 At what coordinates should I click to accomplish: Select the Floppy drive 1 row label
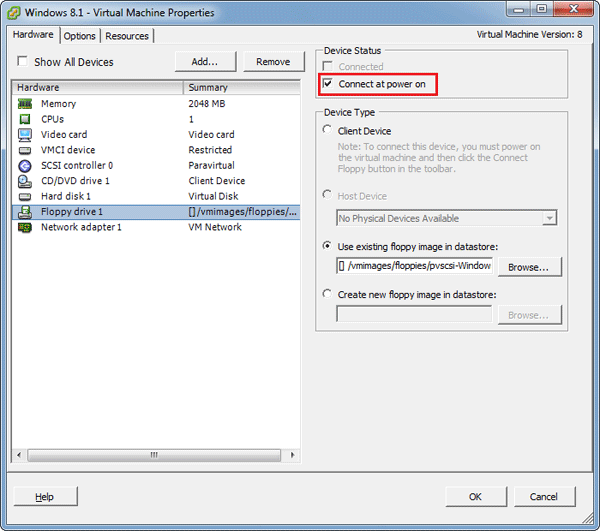pyautogui.click(x=72, y=212)
